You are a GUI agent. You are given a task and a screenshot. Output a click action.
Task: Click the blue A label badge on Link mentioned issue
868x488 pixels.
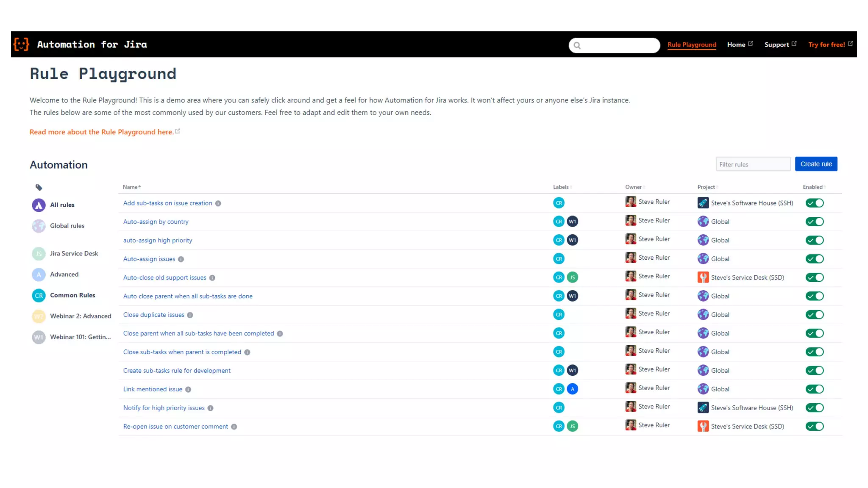coord(572,389)
